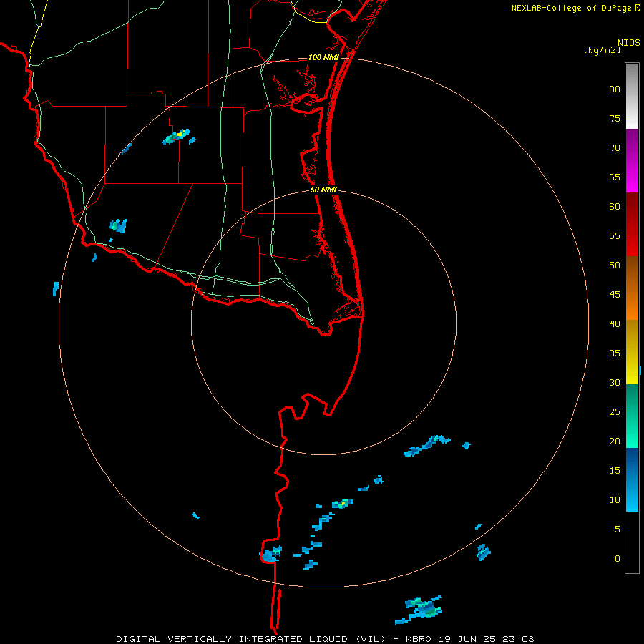Screen dimensions: 644x644
Task: Click the KBRO station identifier in caption
Action: (x=419, y=639)
